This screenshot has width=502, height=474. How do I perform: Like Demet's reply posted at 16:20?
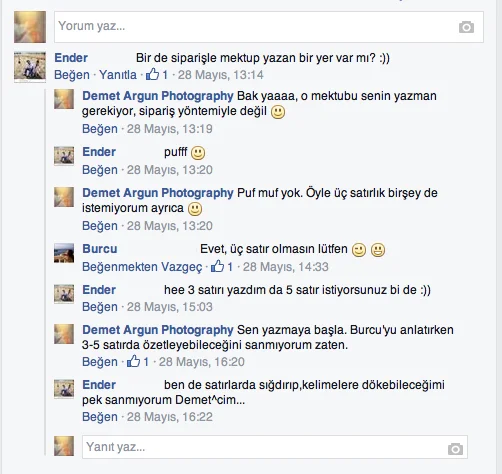100,362
